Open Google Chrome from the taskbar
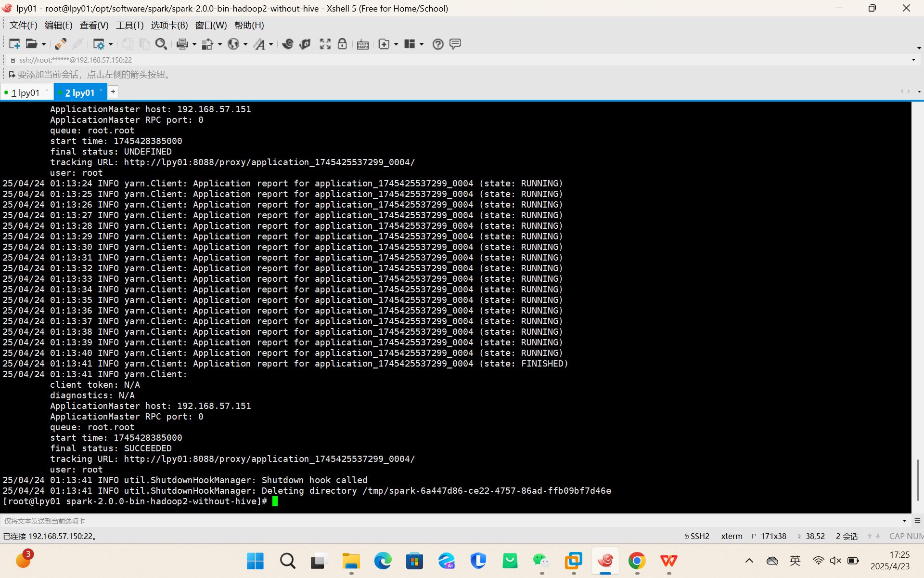Viewport: 924px width, 578px height. [637, 561]
